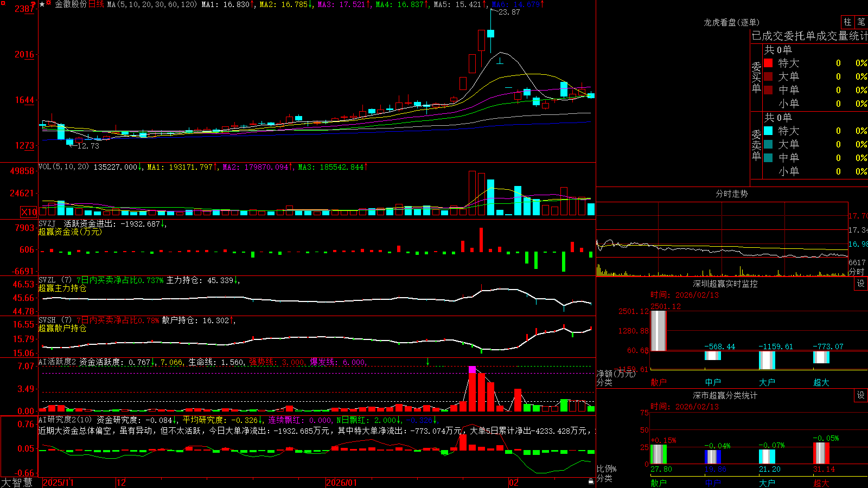
Task: Click the intraday 分时走势 mini chart
Action: pyautogui.click(x=722, y=239)
